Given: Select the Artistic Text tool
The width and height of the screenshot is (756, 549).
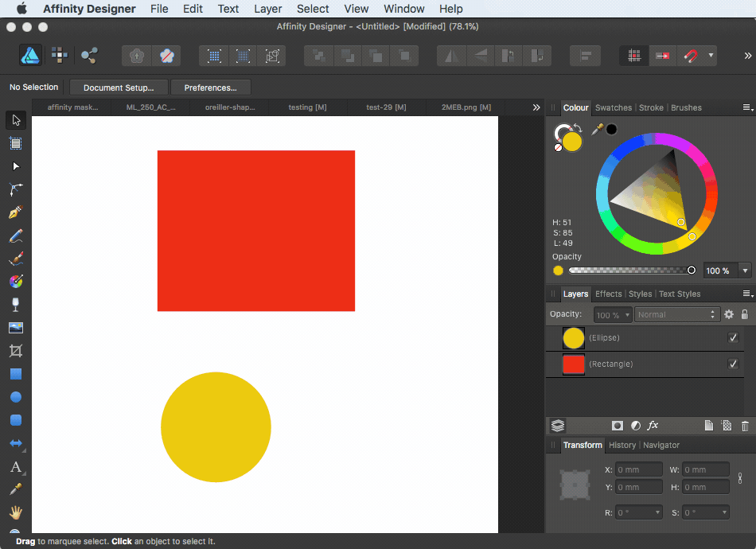Looking at the screenshot, I should [15, 467].
